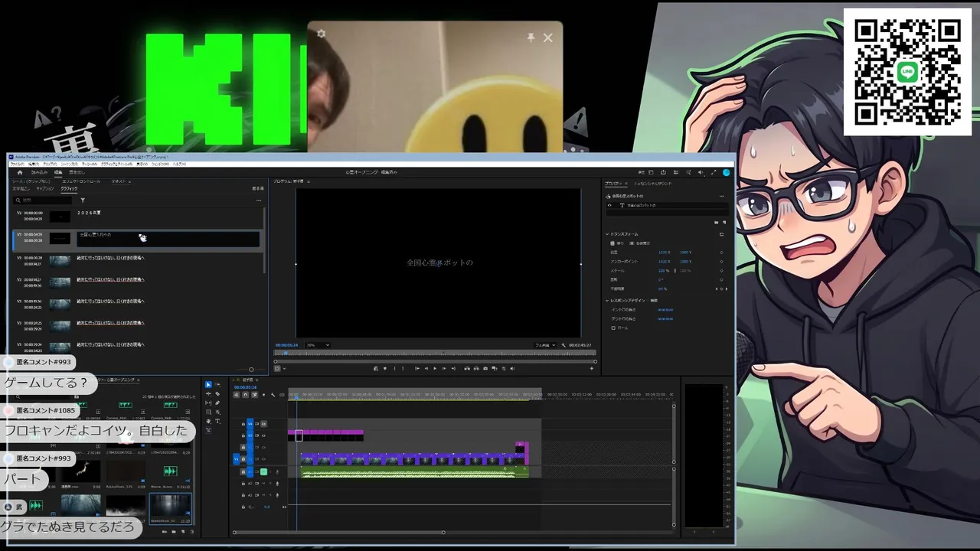Jump to the Out point
The image size is (980, 551).
tap(453, 368)
